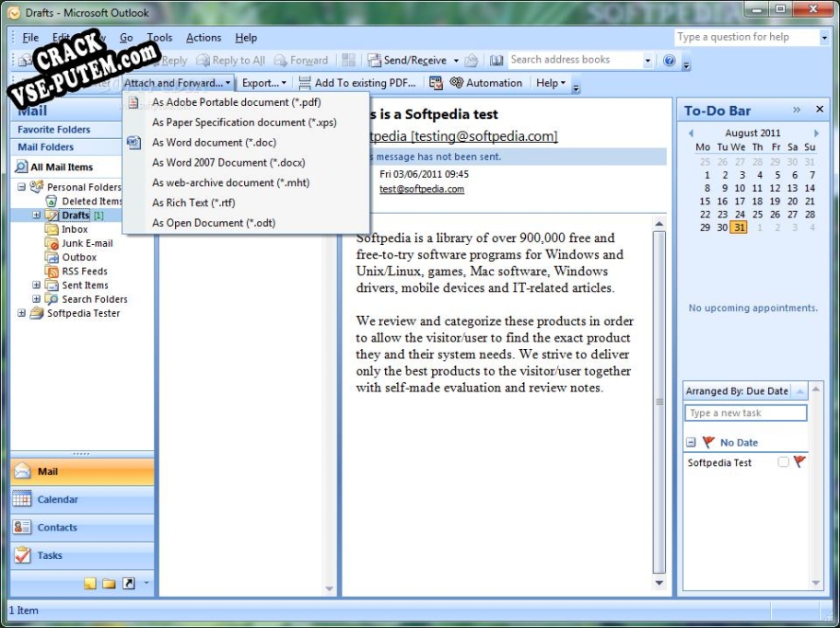Open the Export dropdown

pyautogui.click(x=263, y=83)
